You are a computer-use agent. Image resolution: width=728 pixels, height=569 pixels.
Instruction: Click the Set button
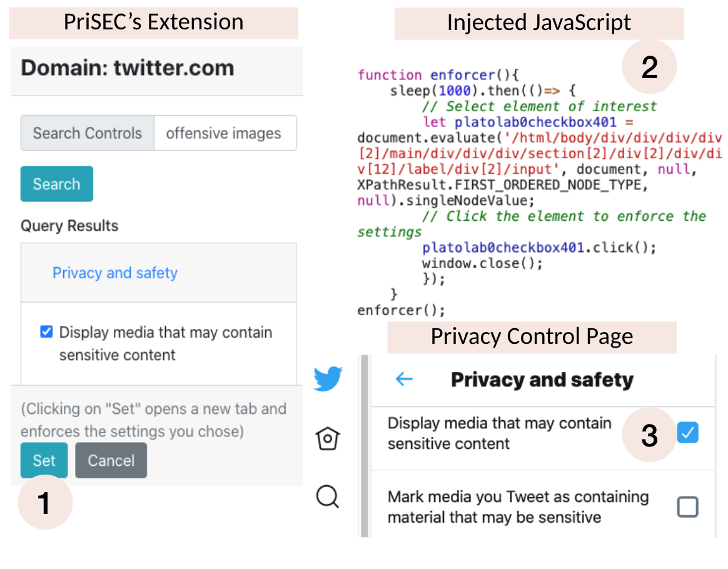[44, 460]
